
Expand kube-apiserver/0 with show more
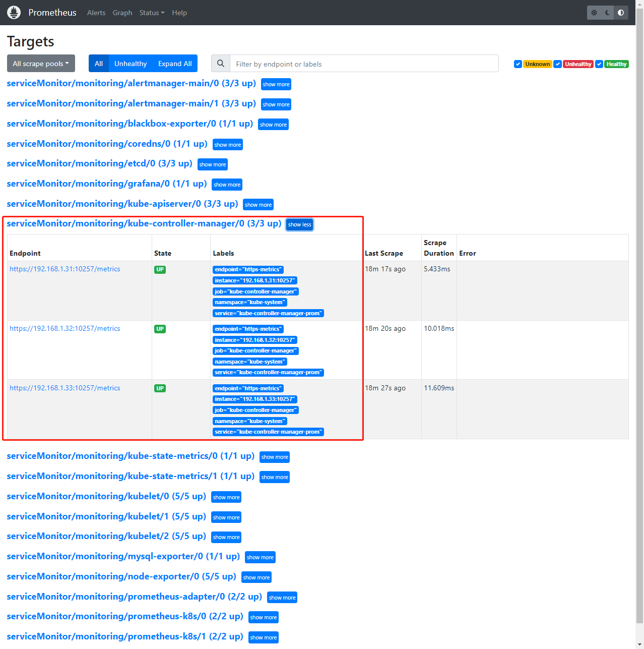(258, 205)
